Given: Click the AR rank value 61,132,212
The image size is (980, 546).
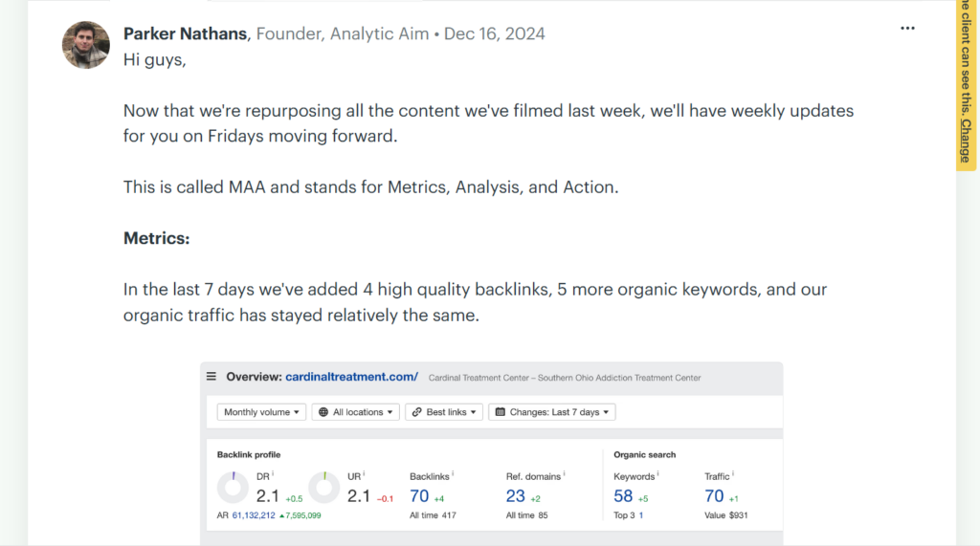Looking at the screenshot, I should [254, 515].
